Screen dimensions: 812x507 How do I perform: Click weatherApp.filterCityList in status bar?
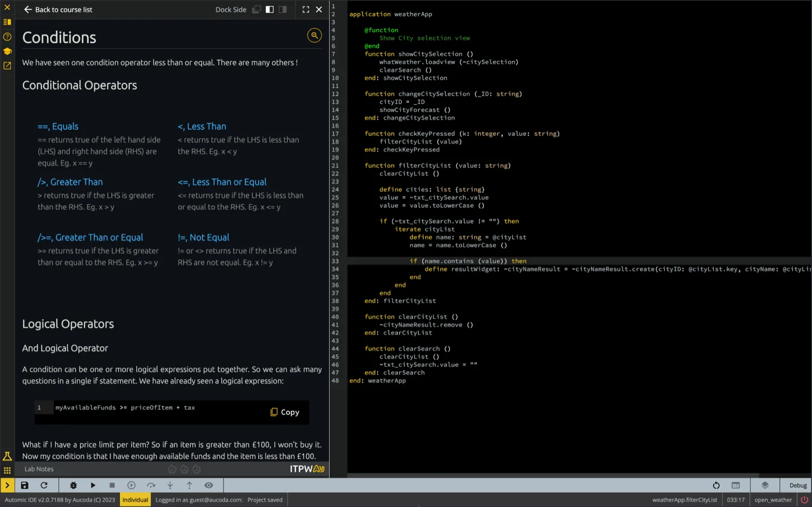(685, 500)
